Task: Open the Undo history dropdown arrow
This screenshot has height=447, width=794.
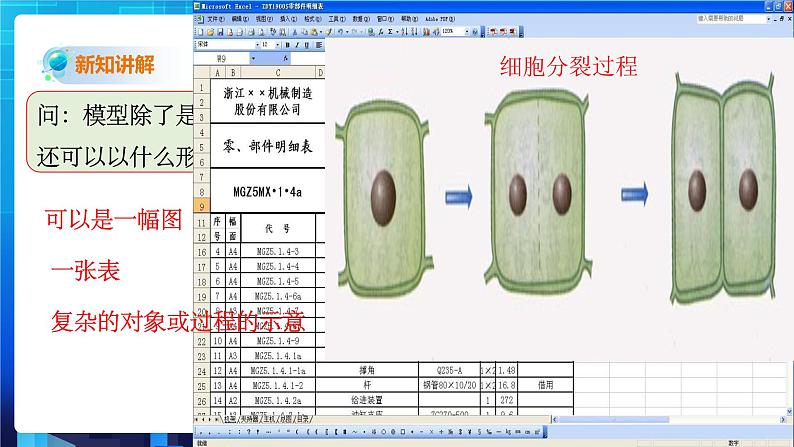Action: [347, 32]
